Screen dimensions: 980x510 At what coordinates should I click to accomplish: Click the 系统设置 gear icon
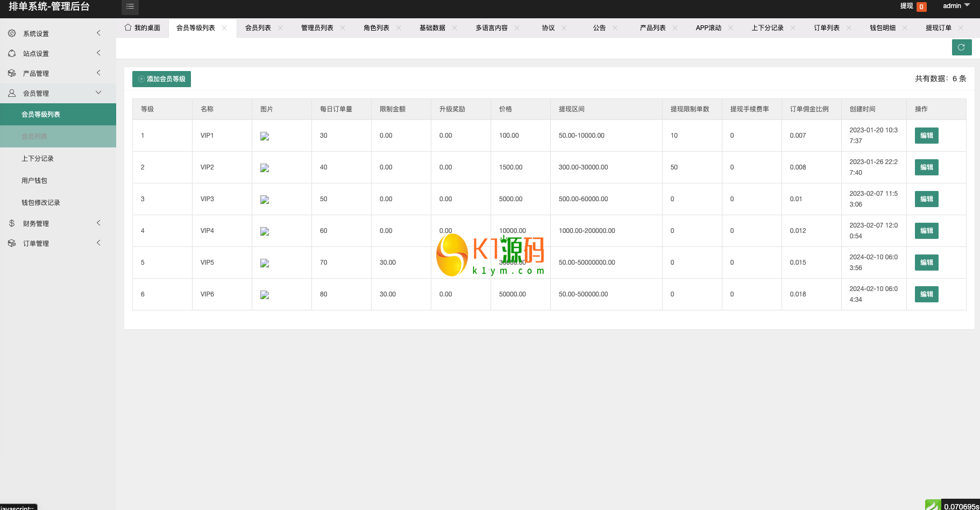click(12, 33)
